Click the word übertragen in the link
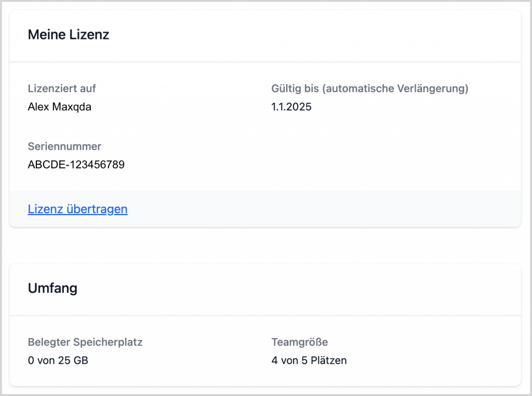The width and height of the screenshot is (532, 396). (96, 209)
